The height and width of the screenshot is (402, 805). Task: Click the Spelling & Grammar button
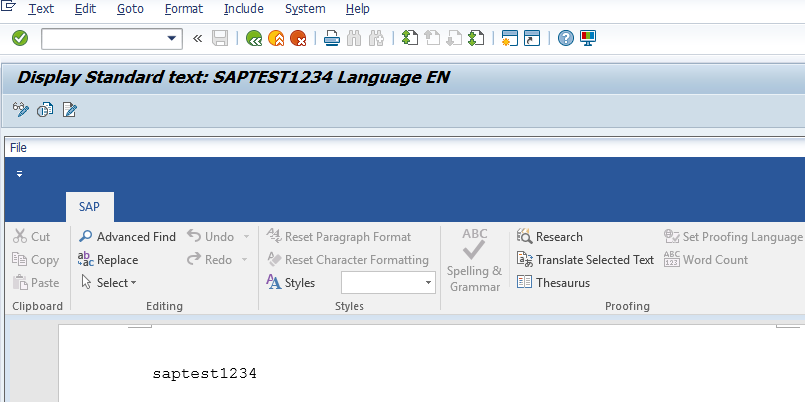click(474, 261)
